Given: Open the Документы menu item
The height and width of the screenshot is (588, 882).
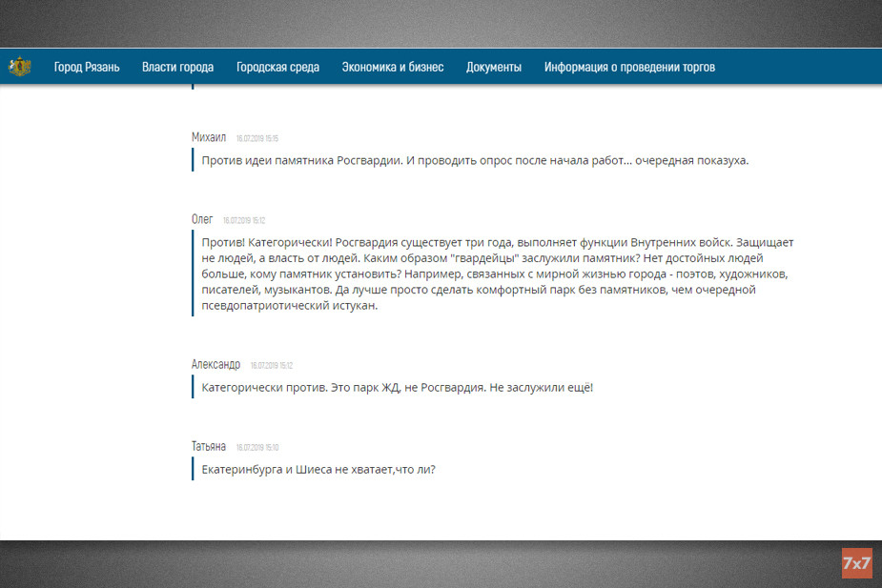Looking at the screenshot, I should (494, 68).
